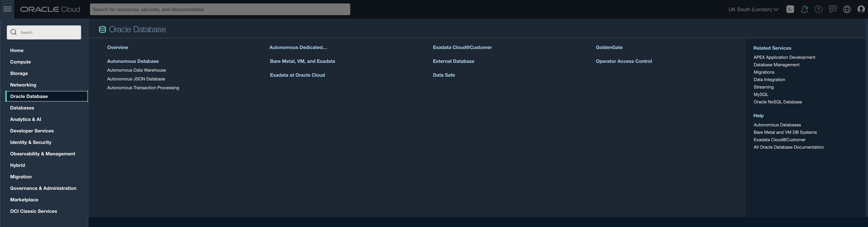This screenshot has height=227, width=868.
Task: Go to Bare Metal, VM, and Exadata
Action: (x=302, y=61)
